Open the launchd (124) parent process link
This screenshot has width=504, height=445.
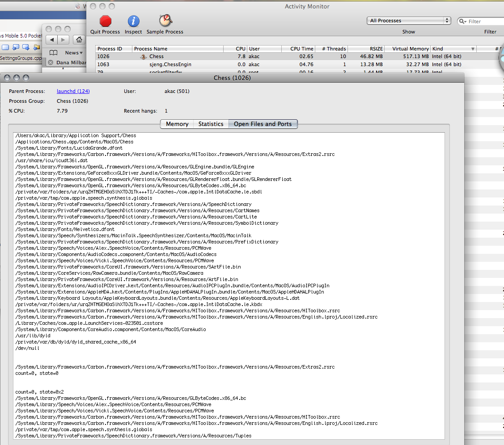73,91
